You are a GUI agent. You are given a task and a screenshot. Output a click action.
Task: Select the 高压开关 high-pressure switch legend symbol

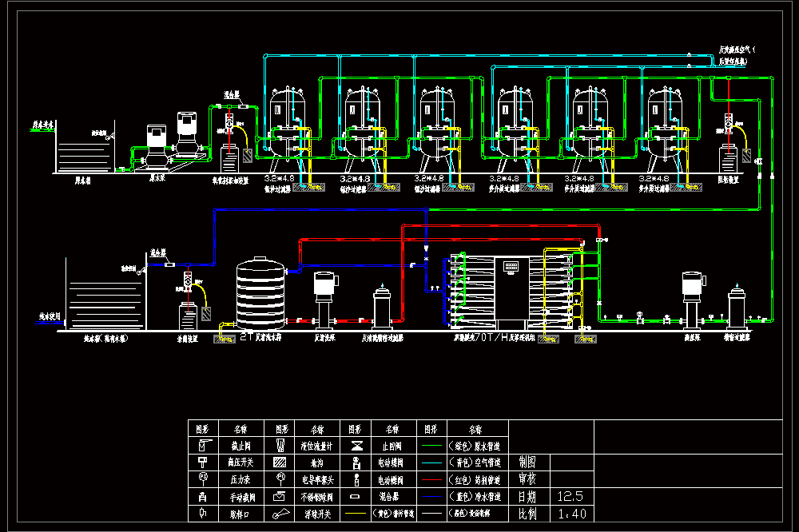point(203,463)
